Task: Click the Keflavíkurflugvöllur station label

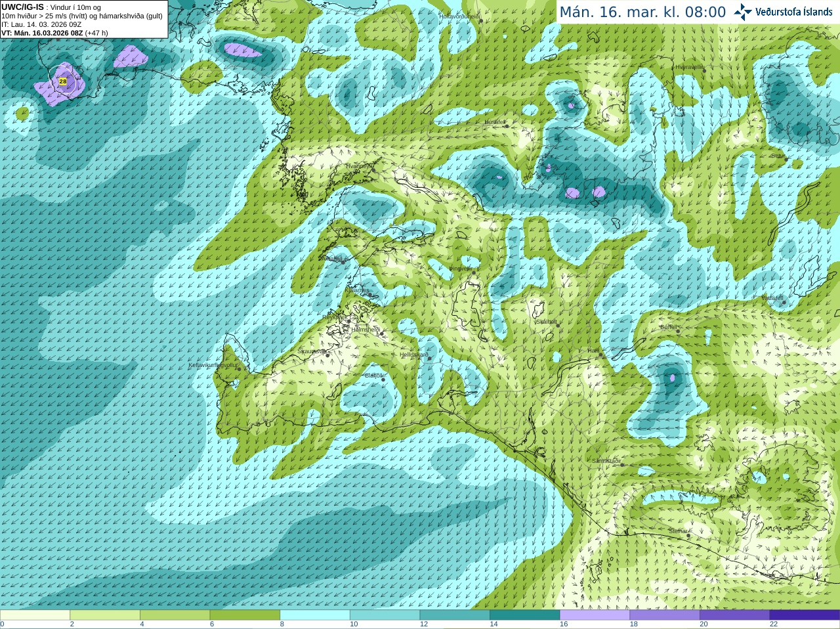Action: (213, 365)
